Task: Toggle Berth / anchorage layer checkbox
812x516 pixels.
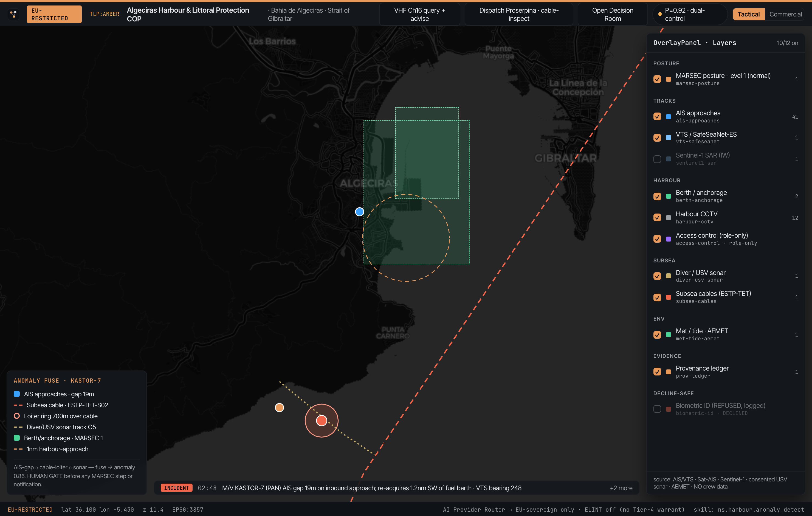Action: pos(657,197)
